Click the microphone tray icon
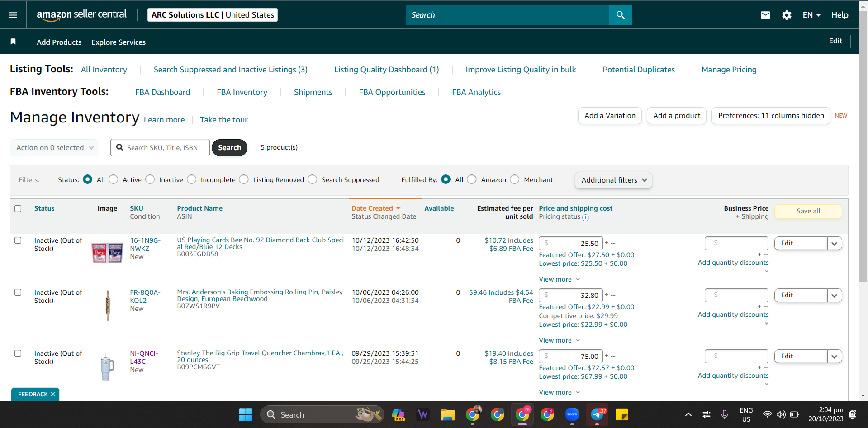The width and height of the screenshot is (868, 428). (725, 414)
